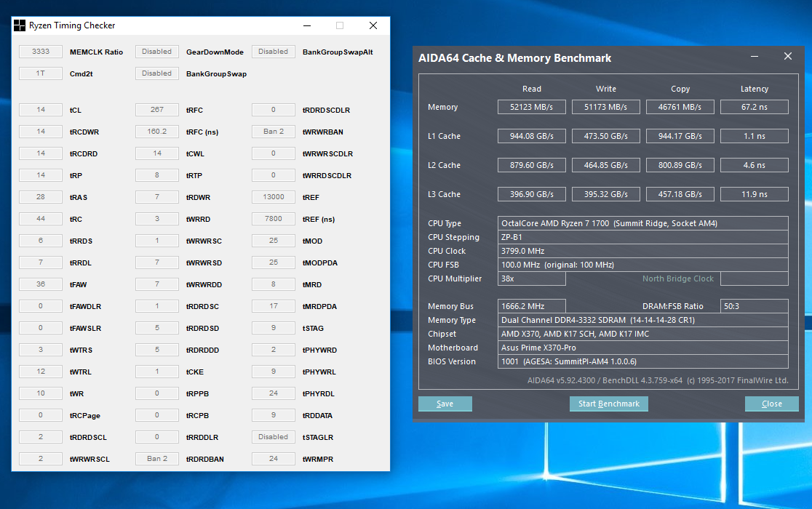Click the tWR value 10

41,393
